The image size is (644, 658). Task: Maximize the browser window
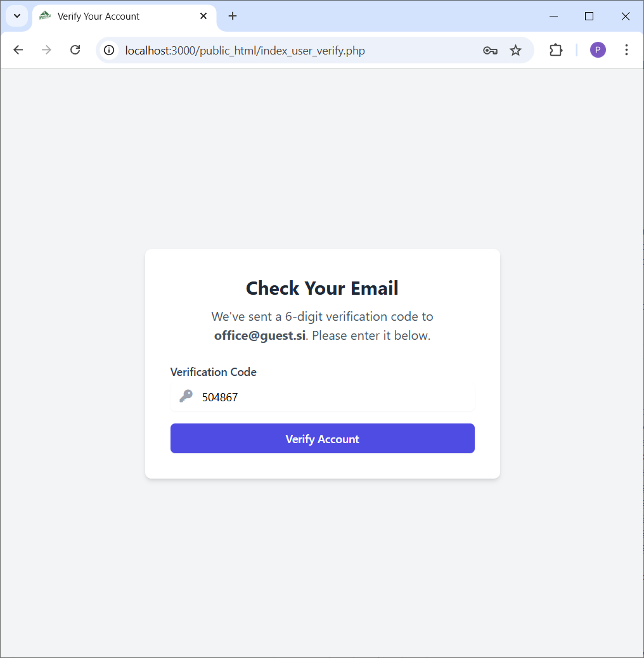click(589, 16)
